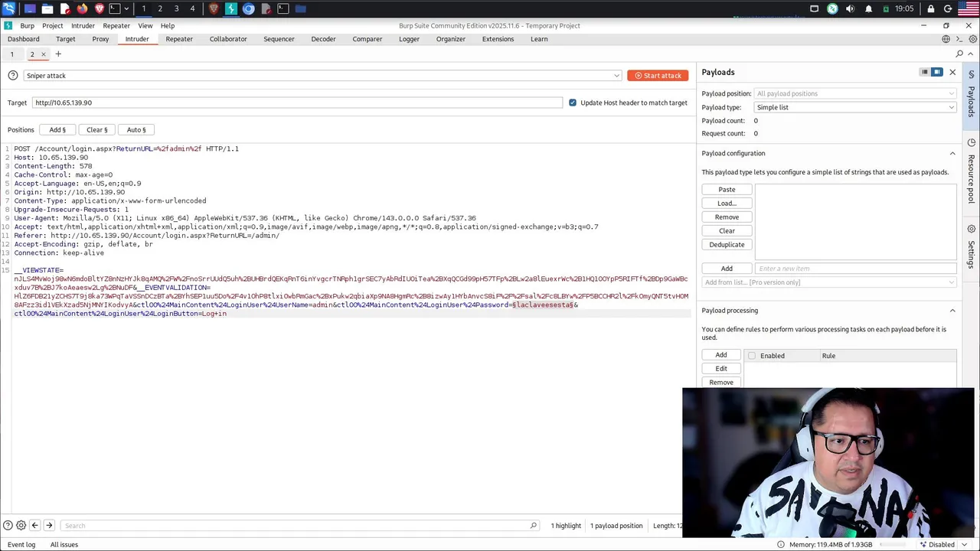Collapse the tab row chevron
Screen dimensions: 980x551
[971, 54]
